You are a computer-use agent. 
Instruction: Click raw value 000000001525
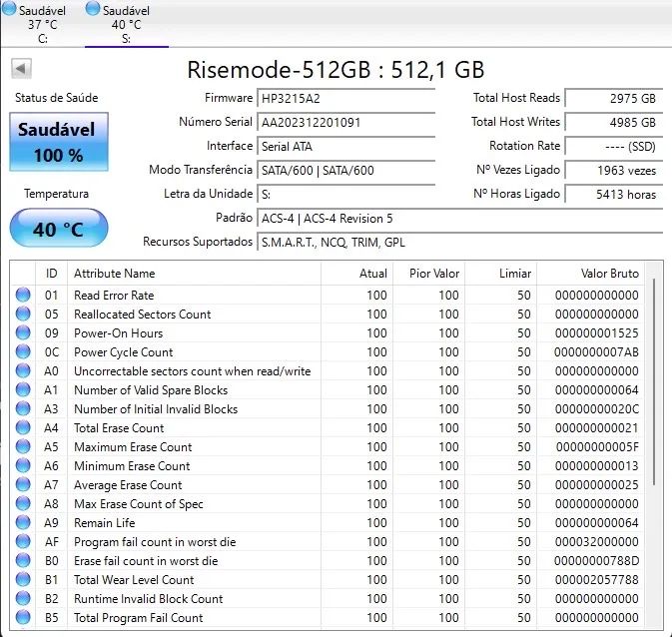point(596,333)
